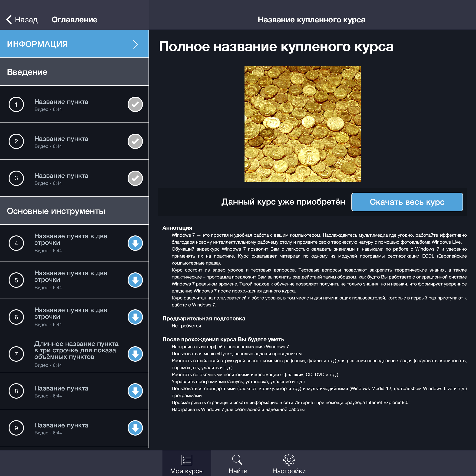
Task: Click the Настраивать интерфейс (персонализация) line
Action: 230,347
